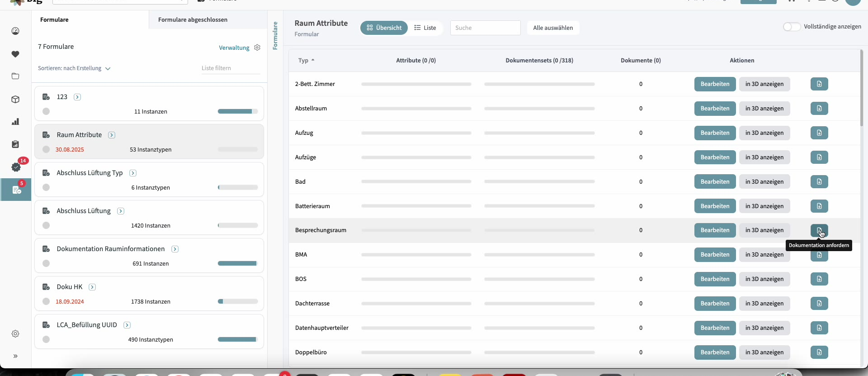Sort table by Typ column
Screen dimensions: 868x376
click(x=306, y=60)
